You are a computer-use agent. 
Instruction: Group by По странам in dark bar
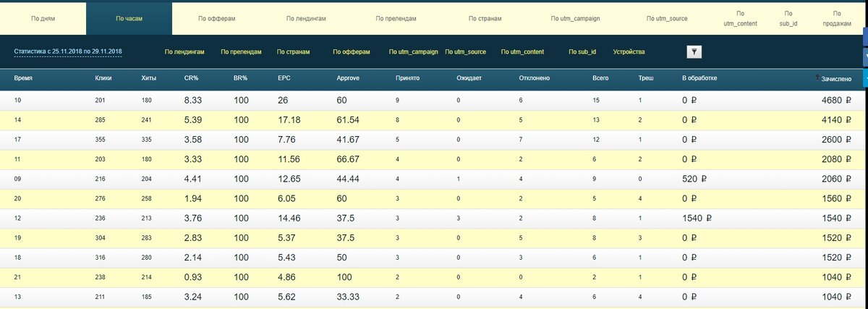click(x=294, y=52)
